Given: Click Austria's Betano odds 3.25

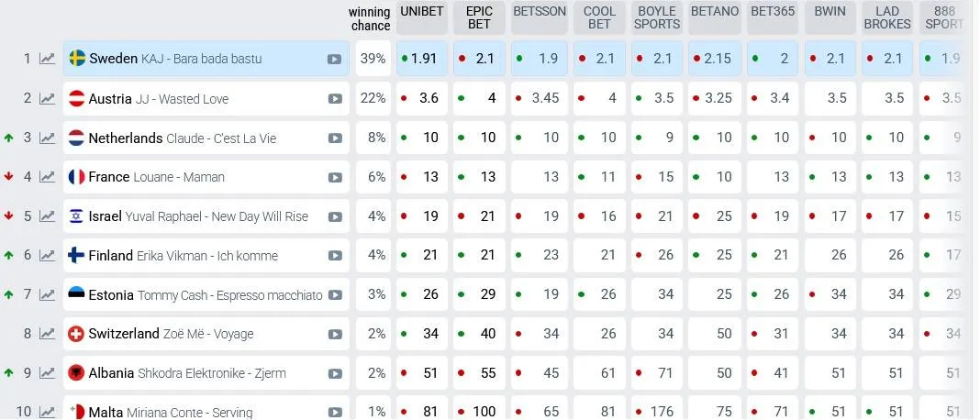Looking at the screenshot, I should [715, 98].
